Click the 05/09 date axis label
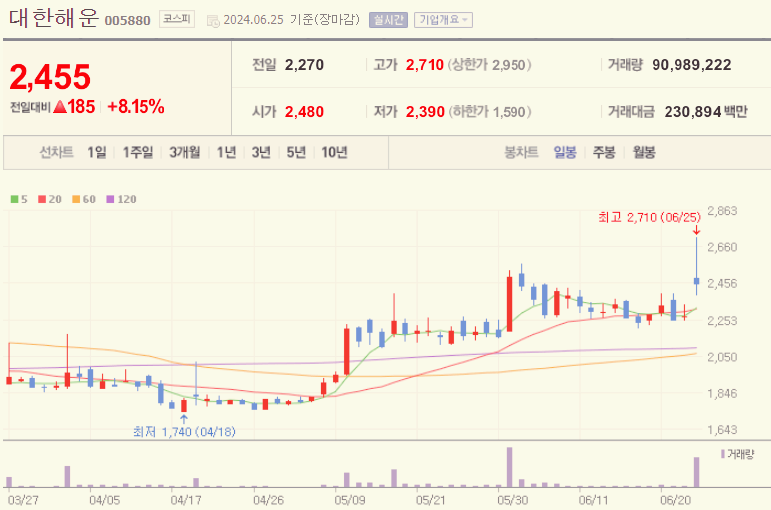The width and height of the screenshot is (771, 510). (350, 500)
